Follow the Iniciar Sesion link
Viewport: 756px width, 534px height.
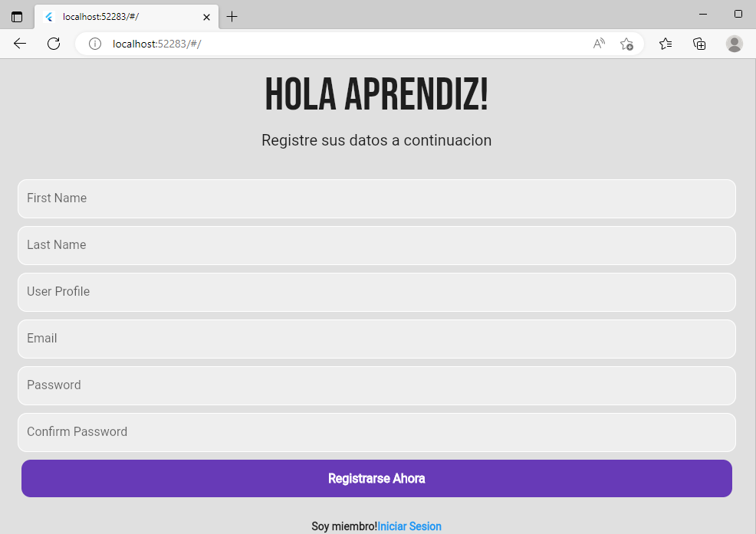pos(409,526)
